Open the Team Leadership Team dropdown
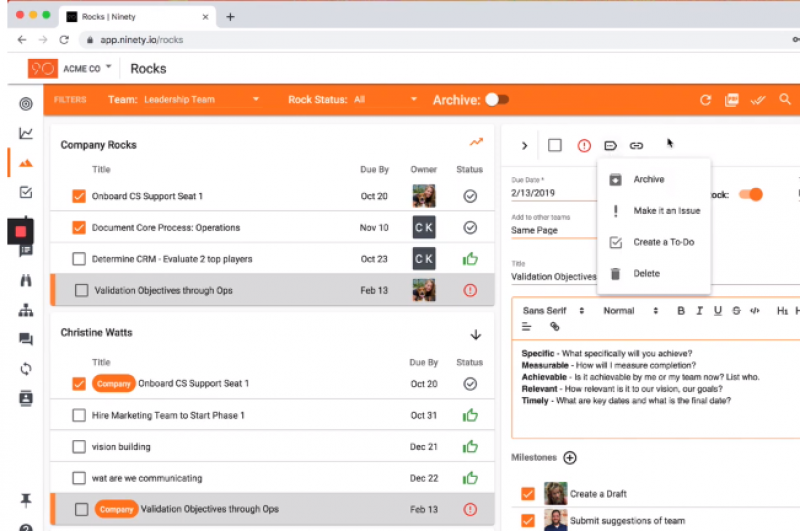This screenshot has width=800, height=531. [x=200, y=100]
